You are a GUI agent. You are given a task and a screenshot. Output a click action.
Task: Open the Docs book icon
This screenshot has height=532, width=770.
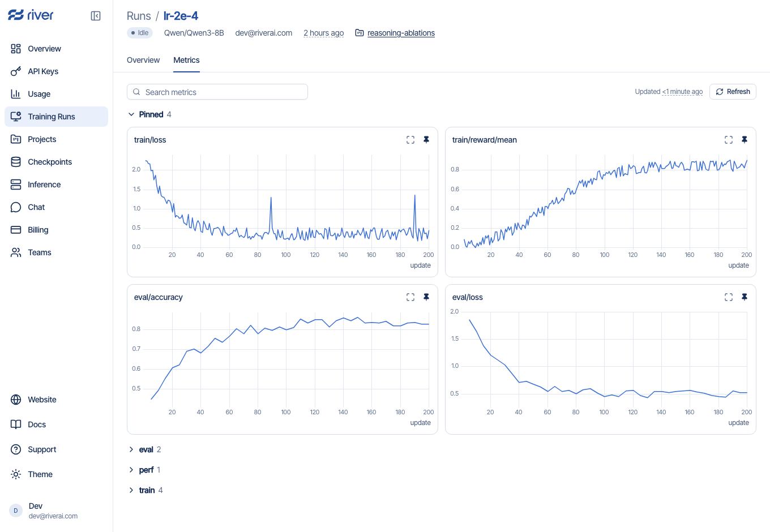pos(16,424)
